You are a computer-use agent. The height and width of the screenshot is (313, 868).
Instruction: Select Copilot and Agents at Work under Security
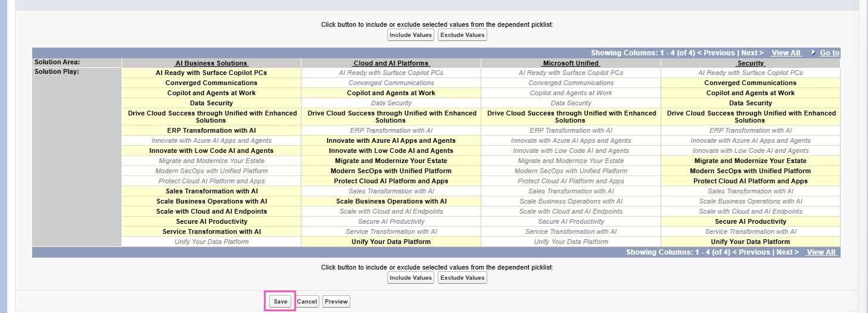(x=751, y=93)
